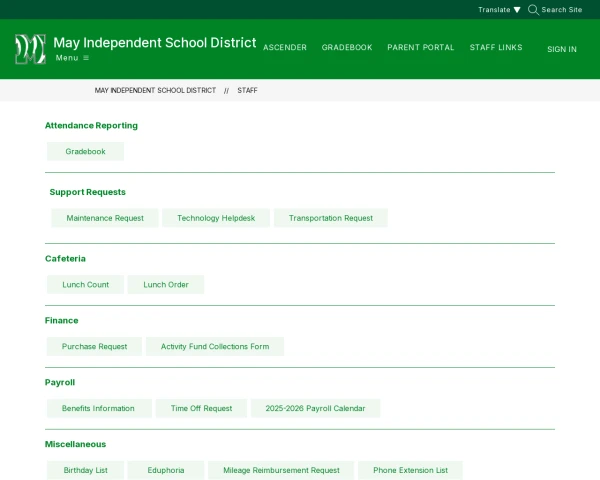The image size is (600, 480).
Task: Click the Technology Helpdesk button
Action: pos(216,218)
